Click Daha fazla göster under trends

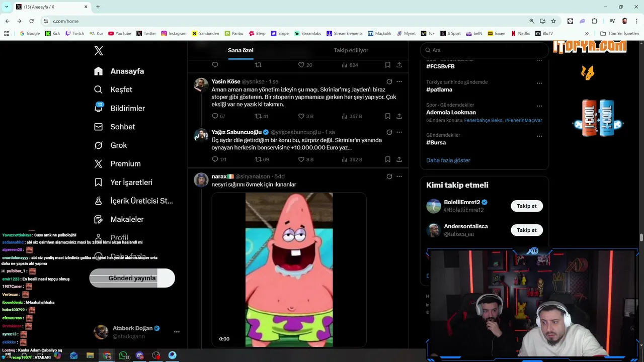pos(448,160)
